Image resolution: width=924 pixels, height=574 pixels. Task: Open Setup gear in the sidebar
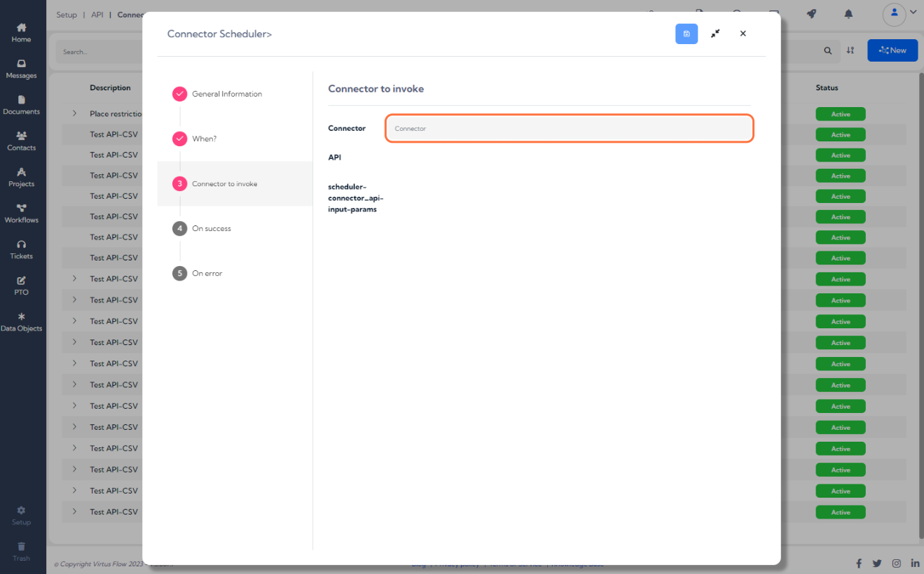21,516
